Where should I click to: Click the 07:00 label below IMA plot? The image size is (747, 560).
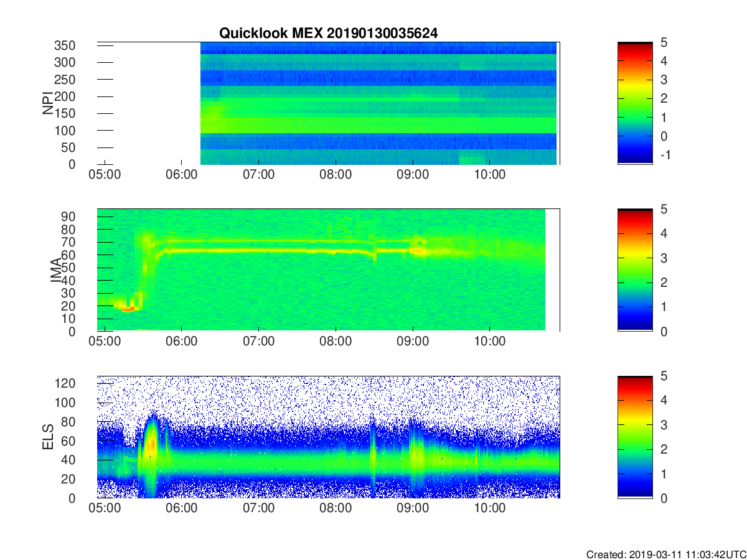259,342
